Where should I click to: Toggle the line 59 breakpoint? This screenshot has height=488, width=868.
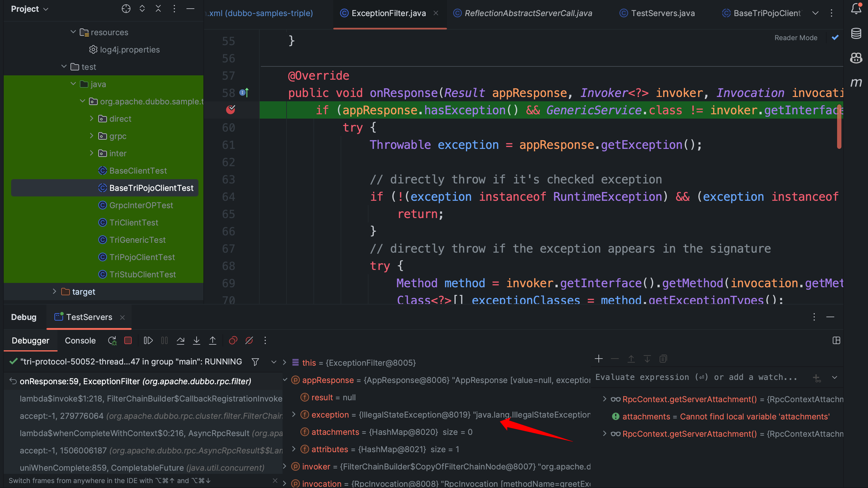231,110
